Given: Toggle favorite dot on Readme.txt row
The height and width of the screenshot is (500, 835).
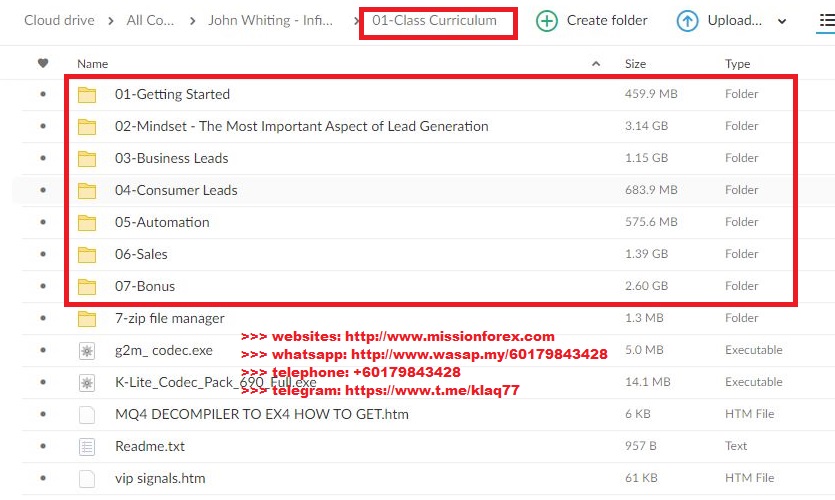Looking at the screenshot, I should pyautogui.click(x=43, y=446).
